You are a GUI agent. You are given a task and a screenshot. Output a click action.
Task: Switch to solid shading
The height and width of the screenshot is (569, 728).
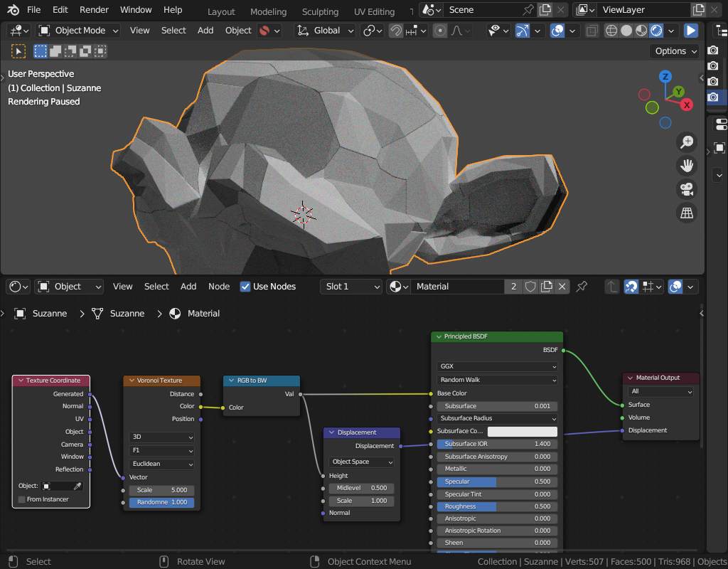tap(626, 31)
